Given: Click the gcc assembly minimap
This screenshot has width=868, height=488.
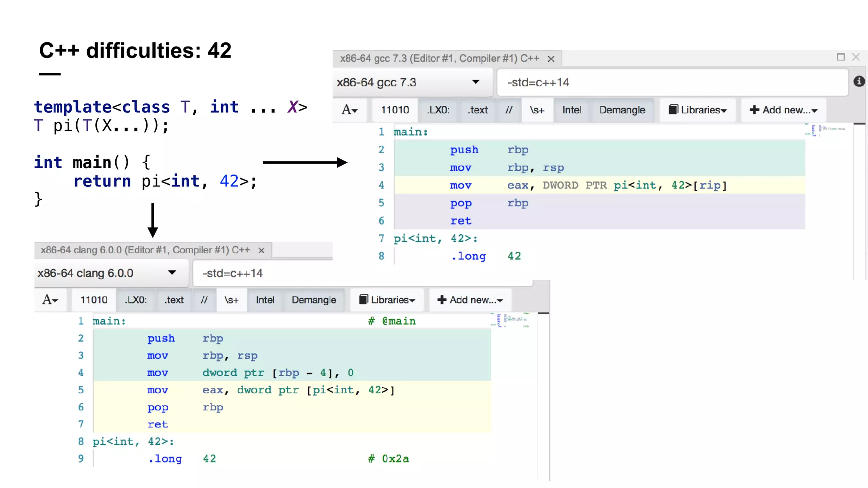Looking at the screenshot, I should (825, 130).
